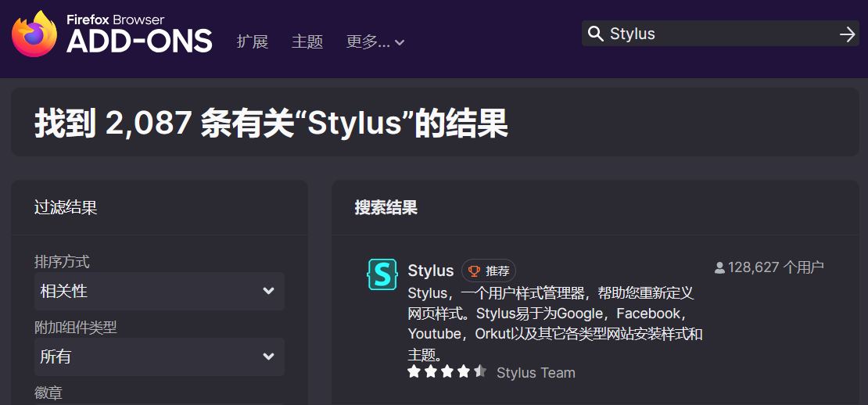Screen dimensions: 868x405
Task: Click the 过滤结果 heading
Action: (66, 207)
